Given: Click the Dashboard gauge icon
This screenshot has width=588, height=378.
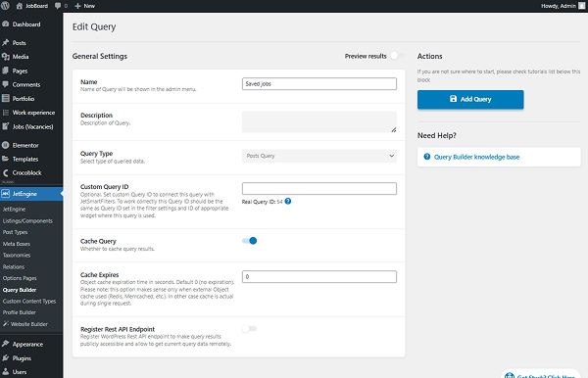Looking at the screenshot, I should click(x=6, y=24).
